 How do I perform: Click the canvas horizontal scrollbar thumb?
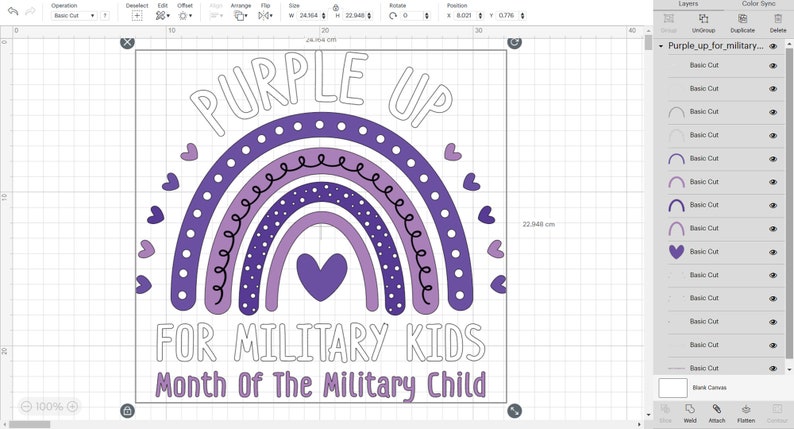coord(29,424)
